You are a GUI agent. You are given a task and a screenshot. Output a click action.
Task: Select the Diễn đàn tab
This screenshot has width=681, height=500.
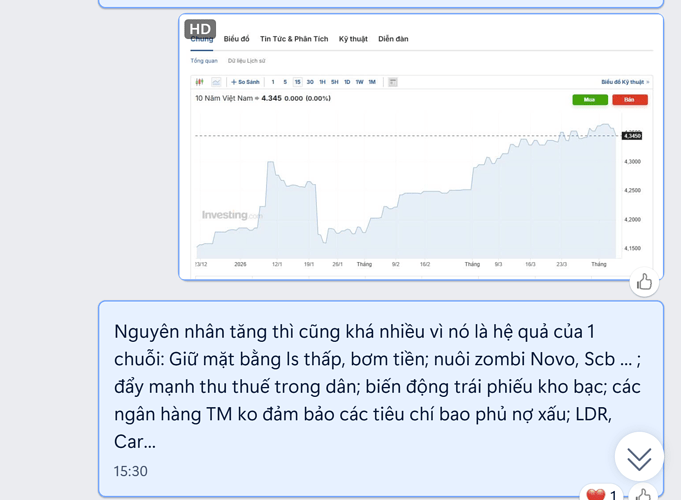393,39
